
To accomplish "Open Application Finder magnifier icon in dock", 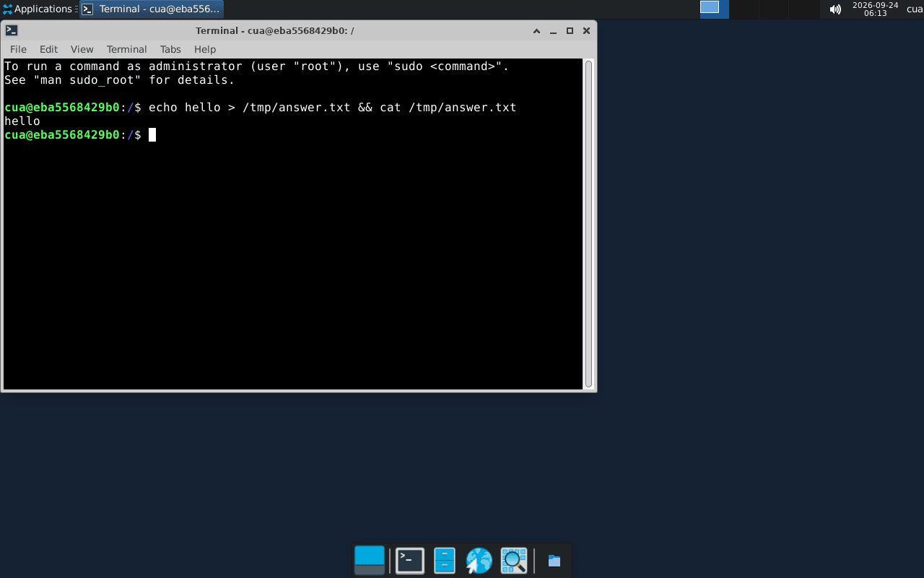I will 514,560.
